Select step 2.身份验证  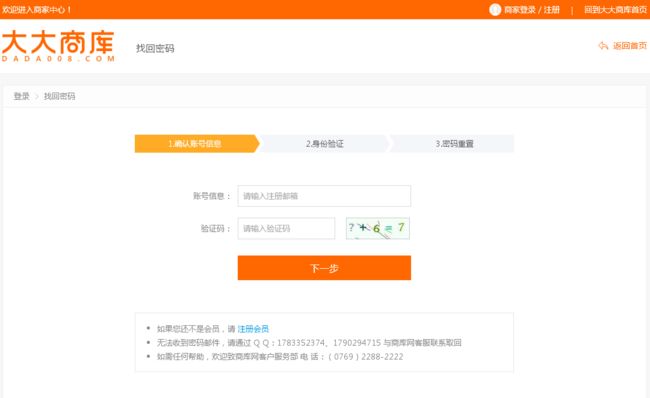(x=325, y=143)
